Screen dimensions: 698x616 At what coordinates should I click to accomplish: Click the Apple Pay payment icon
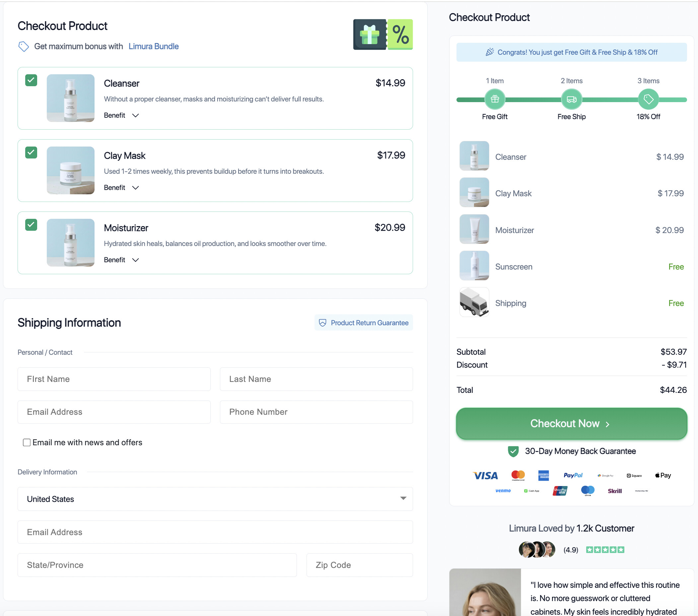click(663, 475)
